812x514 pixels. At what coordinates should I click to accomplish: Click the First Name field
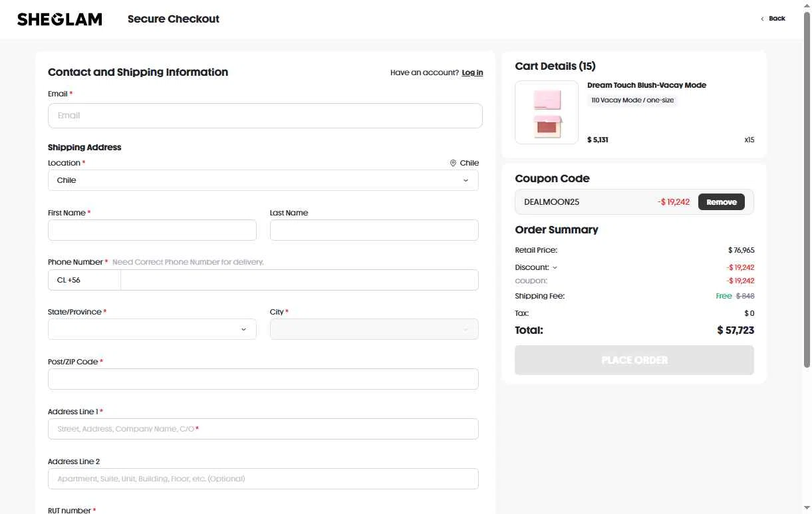coord(152,230)
